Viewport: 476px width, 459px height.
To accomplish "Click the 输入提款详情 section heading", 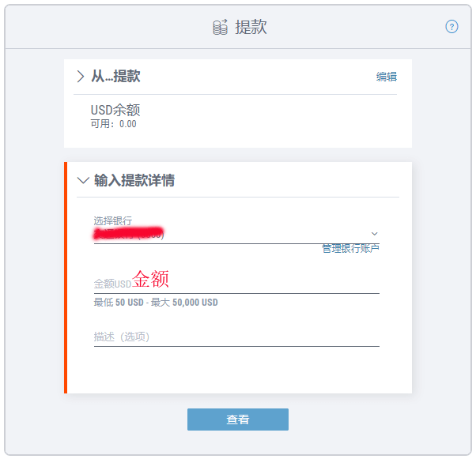I will [134, 180].
